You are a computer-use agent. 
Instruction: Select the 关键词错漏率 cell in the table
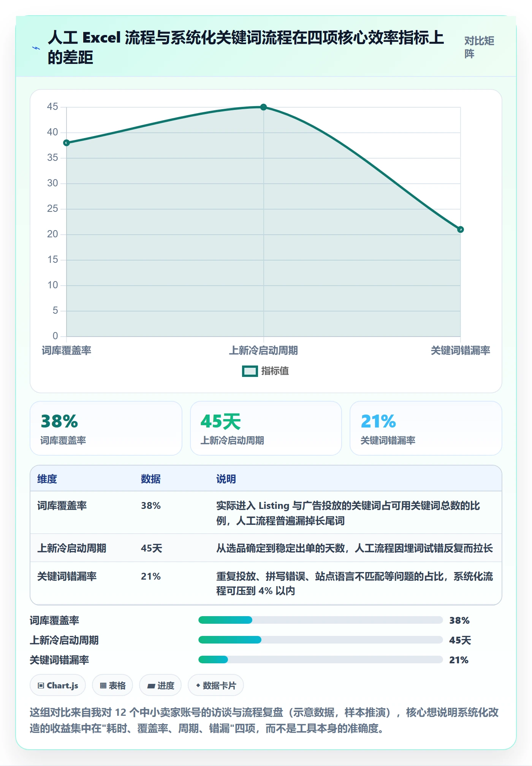(67, 577)
